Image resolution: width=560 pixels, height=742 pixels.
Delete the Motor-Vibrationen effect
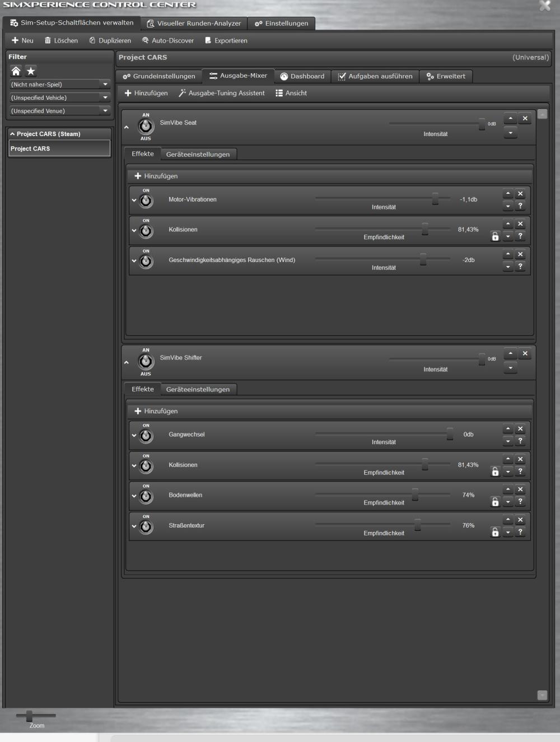click(x=520, y=194)
